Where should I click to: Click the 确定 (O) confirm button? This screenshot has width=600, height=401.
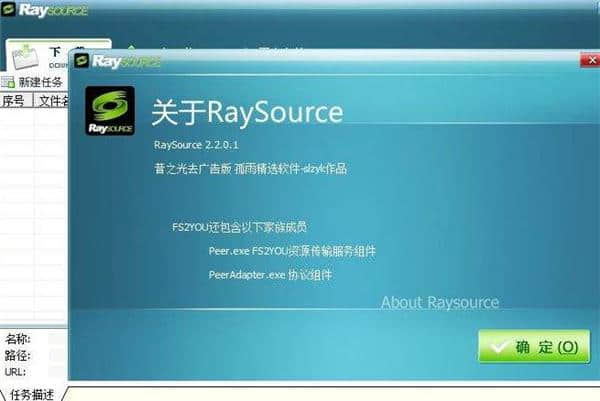coord(534,347)
